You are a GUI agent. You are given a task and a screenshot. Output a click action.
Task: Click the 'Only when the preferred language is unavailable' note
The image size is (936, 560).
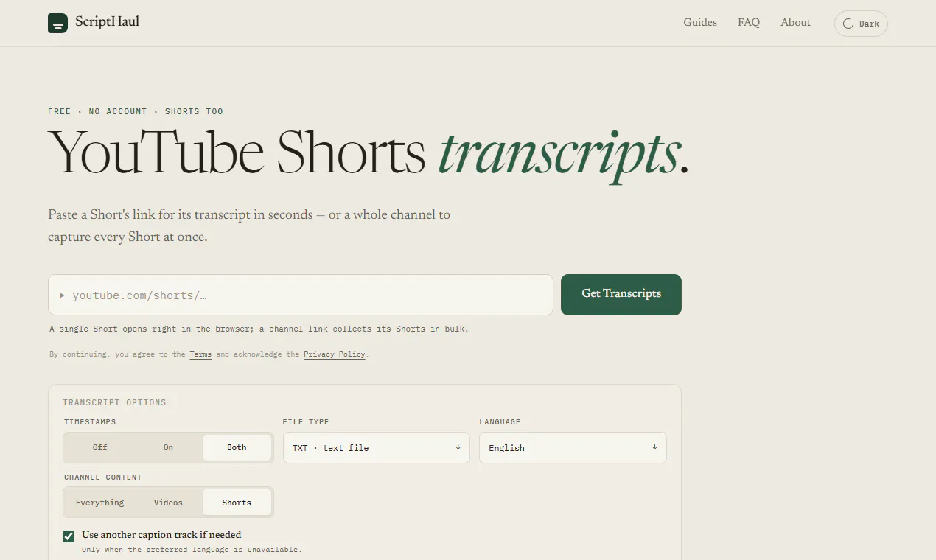pos(192,550)
